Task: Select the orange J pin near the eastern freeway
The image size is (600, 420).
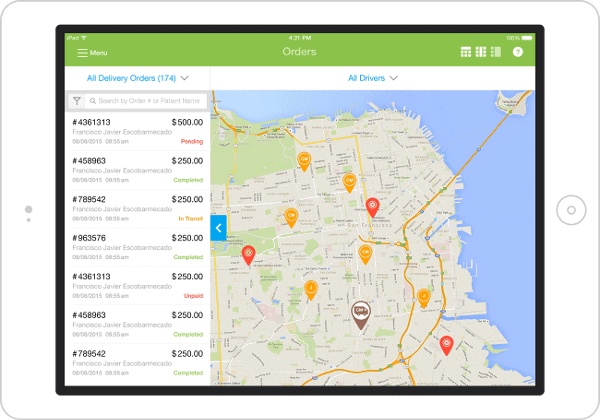Action: pyautogui.click(x=423, y=299)
